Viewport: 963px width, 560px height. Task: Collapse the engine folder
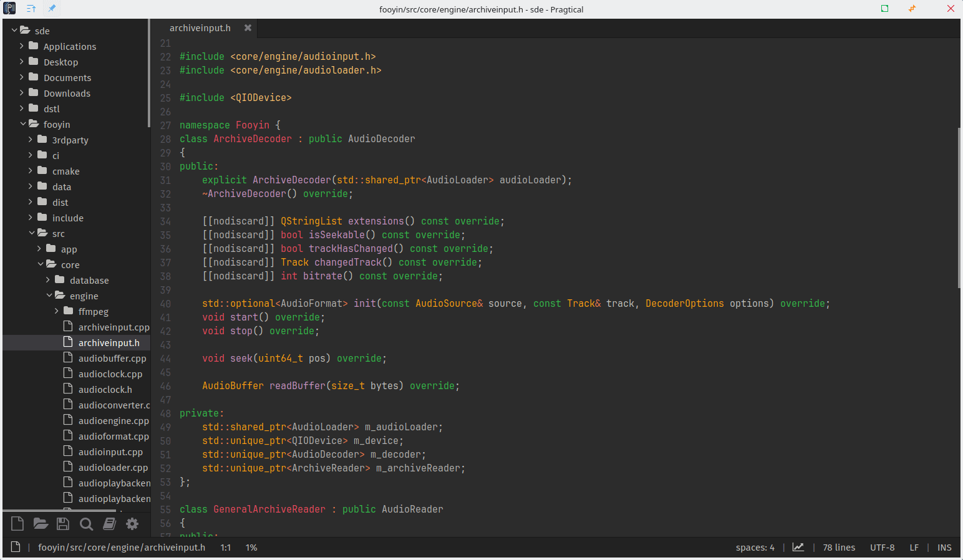[49, 296]
